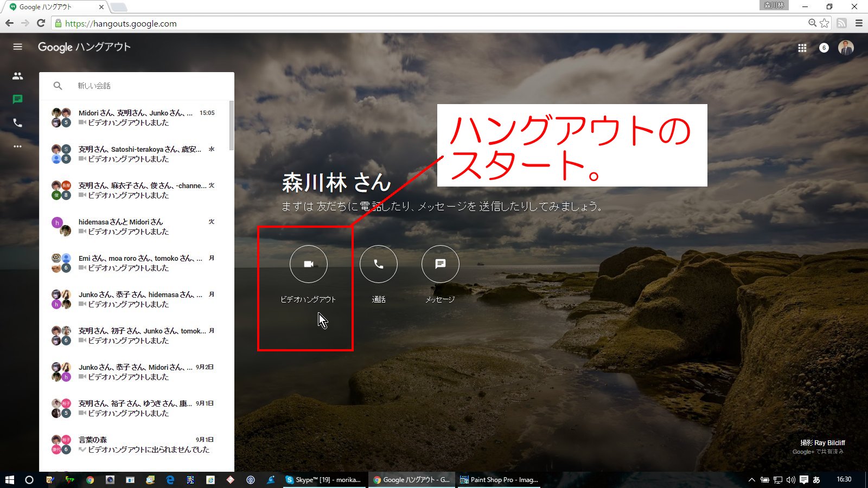Click the conversation list scrollbar

(x=232, y=126)
